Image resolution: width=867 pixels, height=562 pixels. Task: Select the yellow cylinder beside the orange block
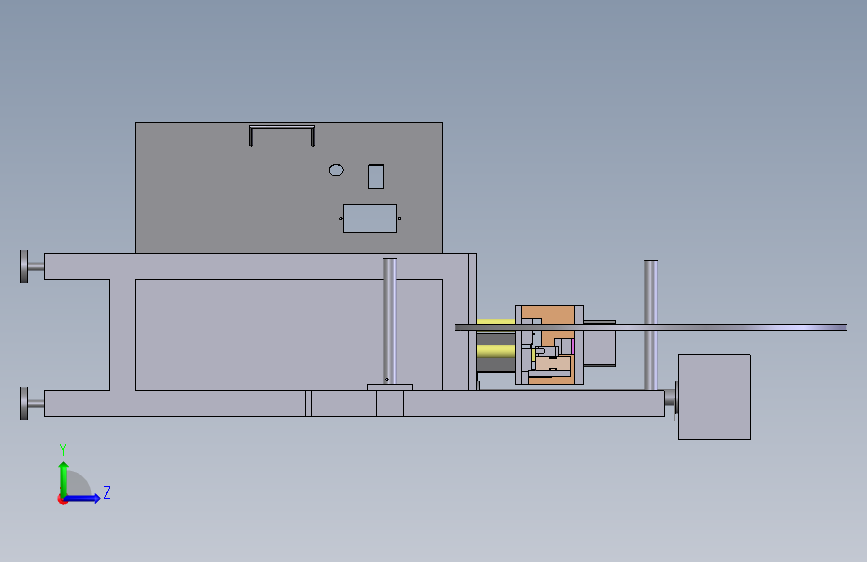click(x=496, y=351)
